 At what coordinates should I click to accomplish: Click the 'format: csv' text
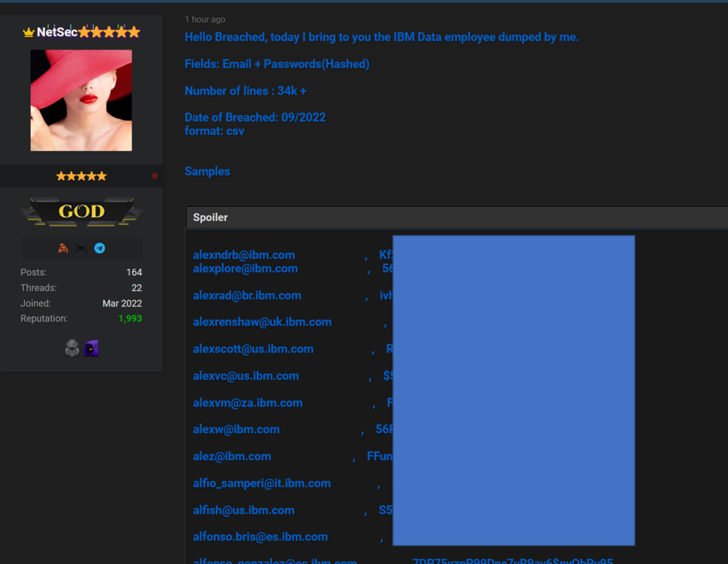215,131
